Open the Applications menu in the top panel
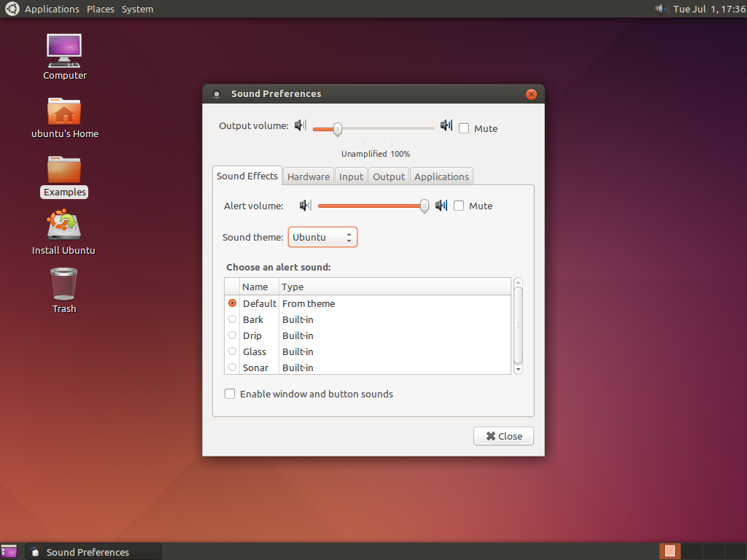 (52, 9)
